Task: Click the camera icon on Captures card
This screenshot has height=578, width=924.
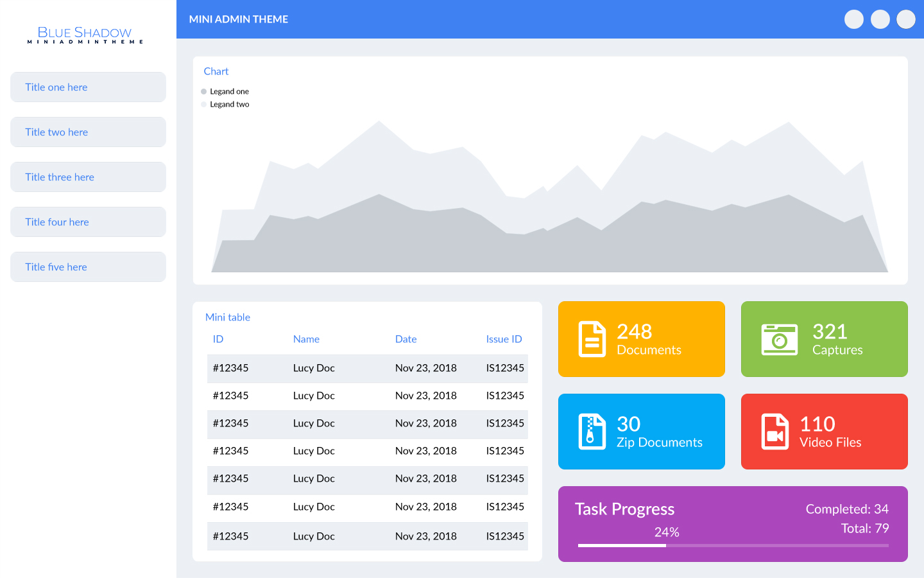Action: [x=779, y=339]
